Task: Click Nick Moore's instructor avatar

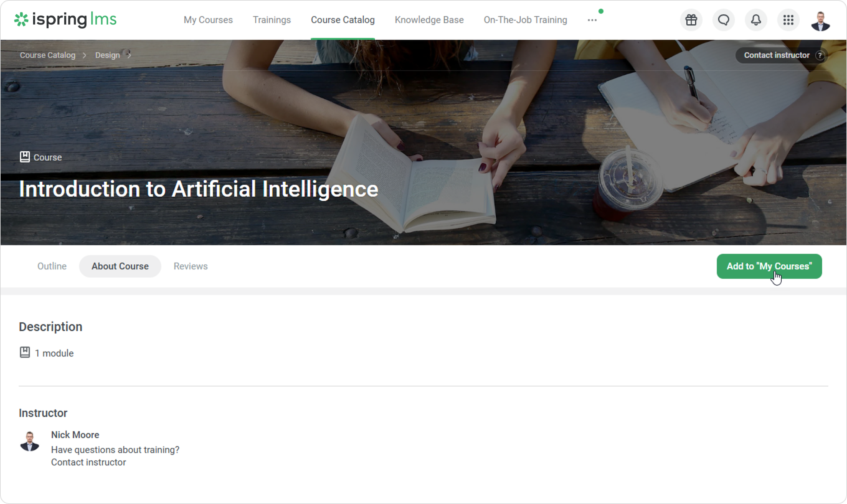Action: click(30, 441)
